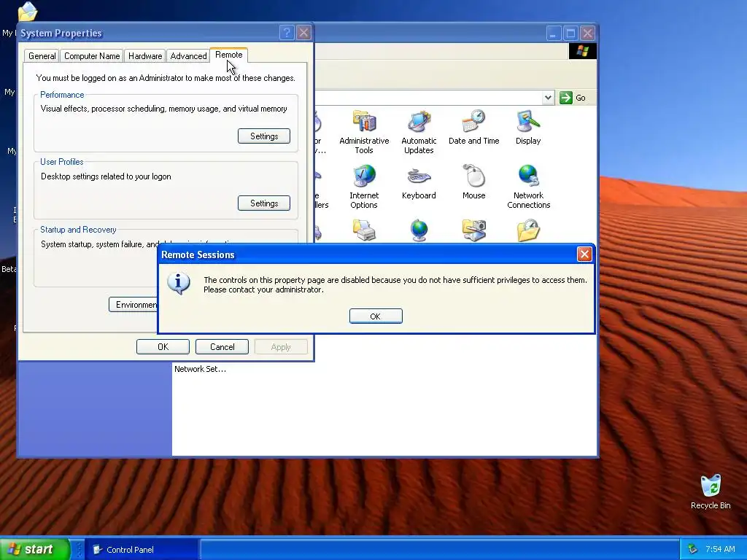This screenshot has height=560, width=747.
Task: Click the scanner and camera folder icon
Action: 473,230
